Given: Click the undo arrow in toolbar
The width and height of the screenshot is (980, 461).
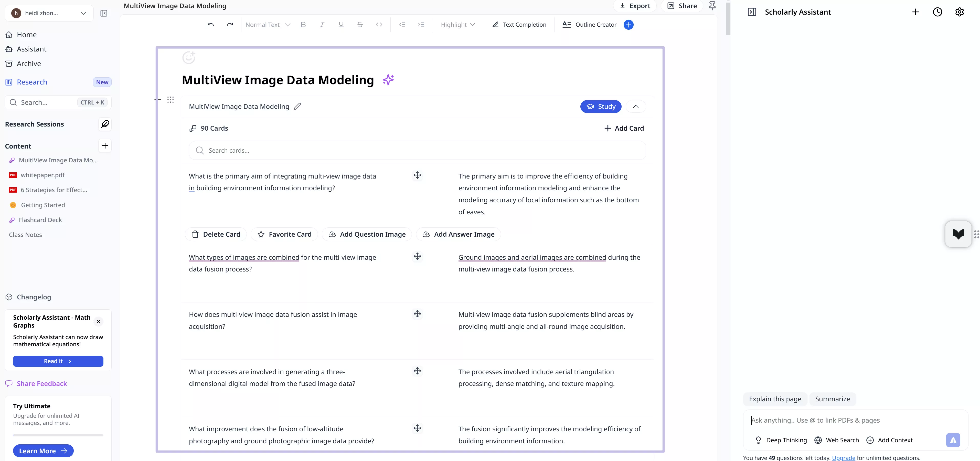Looking at the screenshot, I should point(211,25).
